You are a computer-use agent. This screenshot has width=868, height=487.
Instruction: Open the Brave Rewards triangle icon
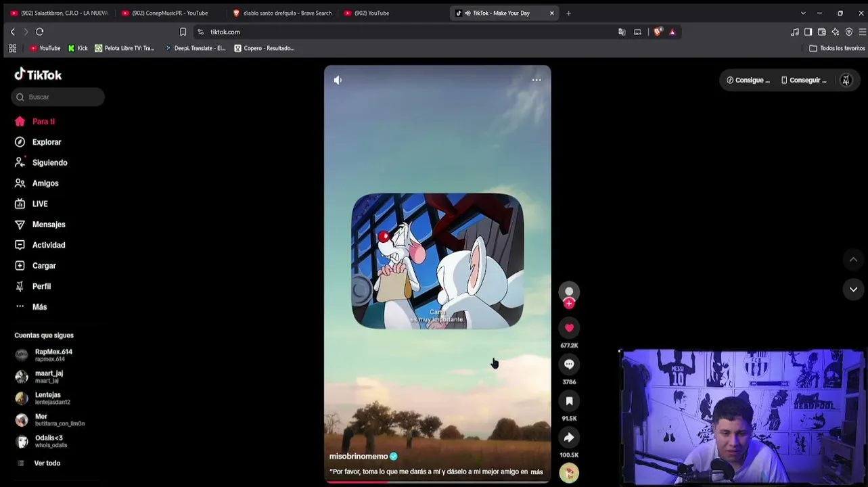coord(672,32)
